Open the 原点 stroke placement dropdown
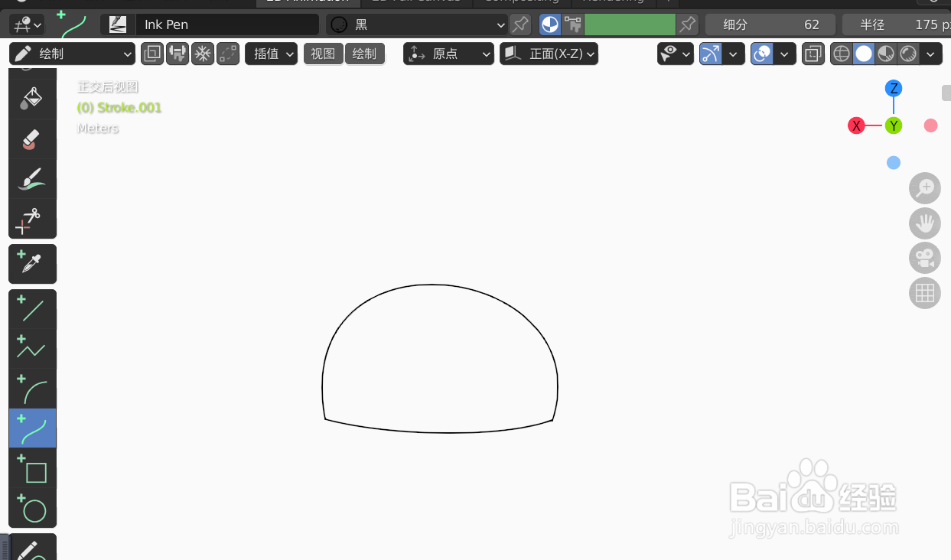Viewport: 951px width, 560px height. (449, 54)
